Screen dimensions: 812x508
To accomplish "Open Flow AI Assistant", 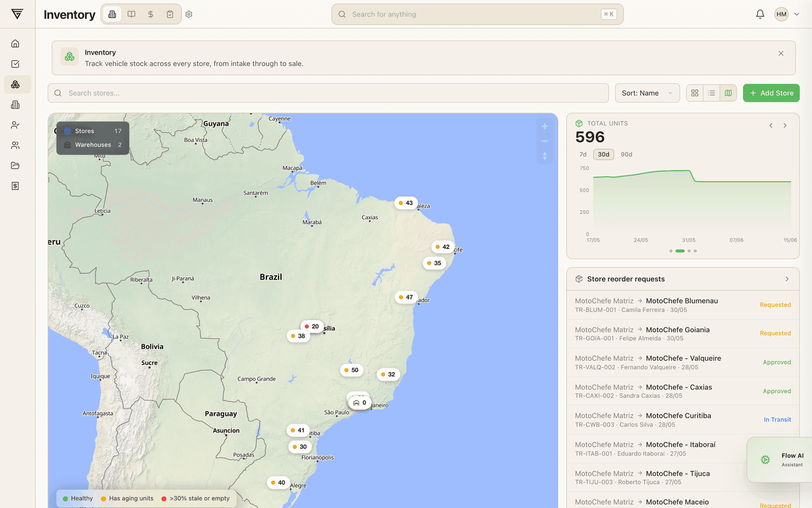I will (779, 460).
